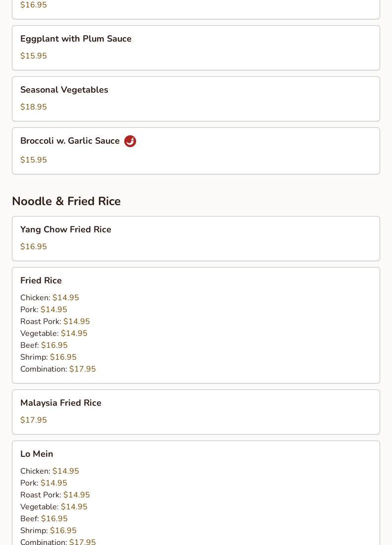The width and height of the screenshot is (392, 545).
Task: Choose Chicken option under Lo Mein
Action: click(x=49, y=471)
